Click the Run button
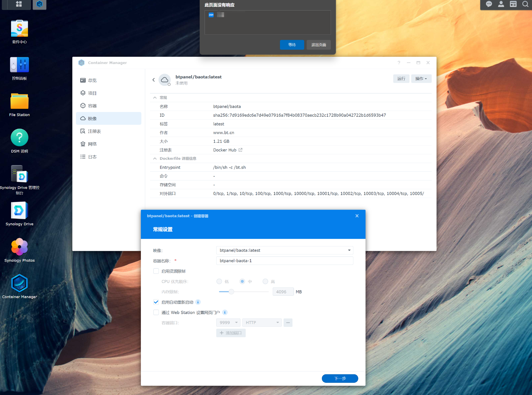The height and width of the screenshot is (395, 532). pyautogui.click(x=401, y=79)
